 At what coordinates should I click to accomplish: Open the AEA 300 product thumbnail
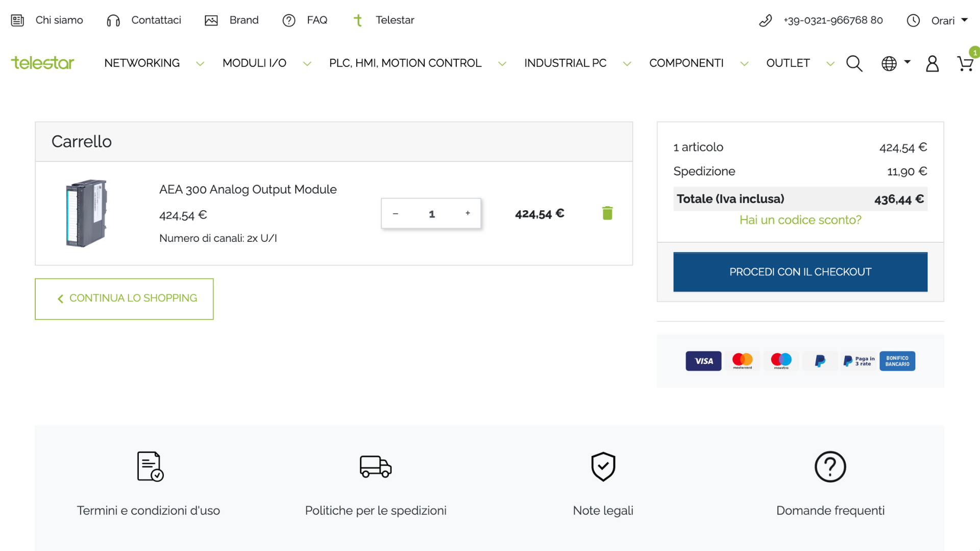pyautogui.click(x=87, y=213)
